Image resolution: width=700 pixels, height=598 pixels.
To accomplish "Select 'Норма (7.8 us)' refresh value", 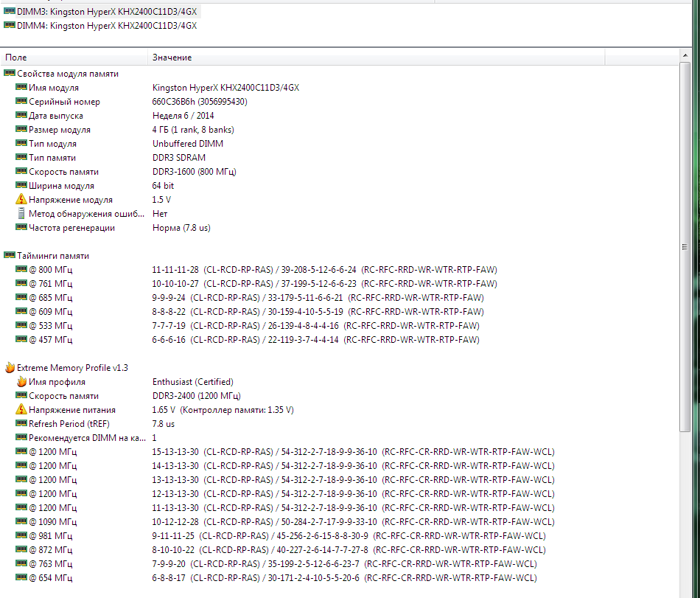I will pos(181,228).
